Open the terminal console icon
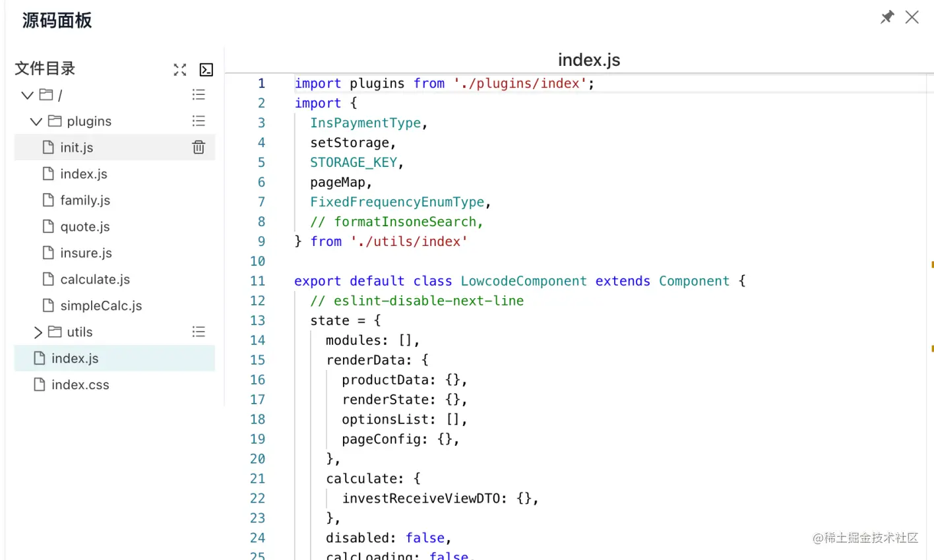The image size is (934, 560). click(x=206, y=69)
